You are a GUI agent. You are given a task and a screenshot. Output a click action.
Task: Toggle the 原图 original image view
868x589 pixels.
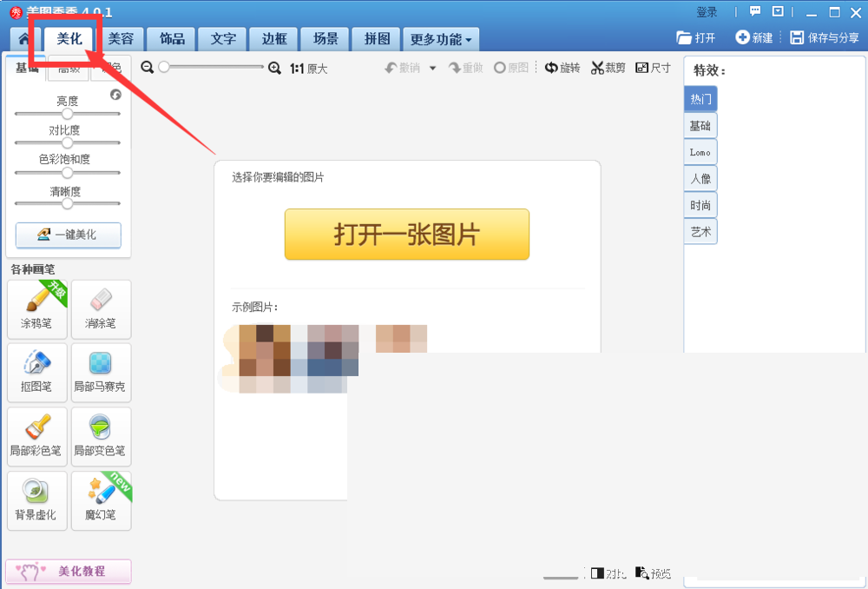511,68
